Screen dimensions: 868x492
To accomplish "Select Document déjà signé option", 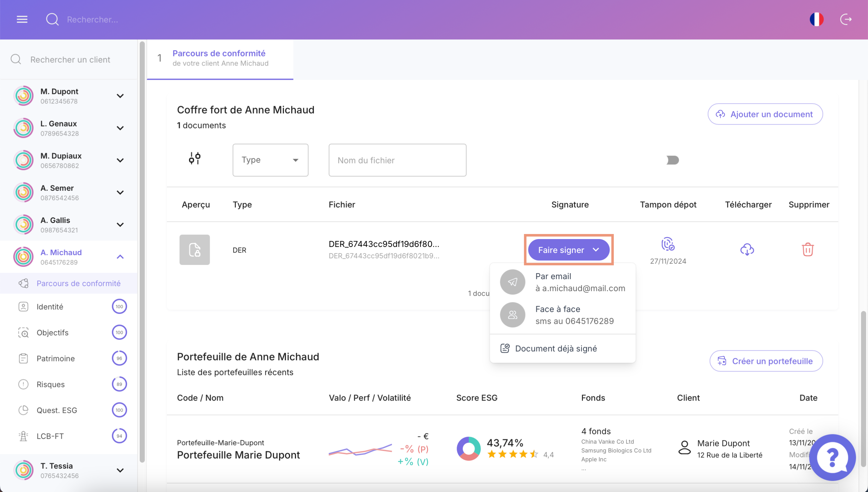I will (x=556, y=348).
